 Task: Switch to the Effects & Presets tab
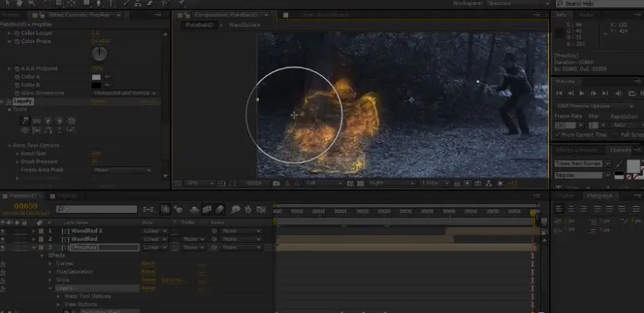tap(577, 151)
